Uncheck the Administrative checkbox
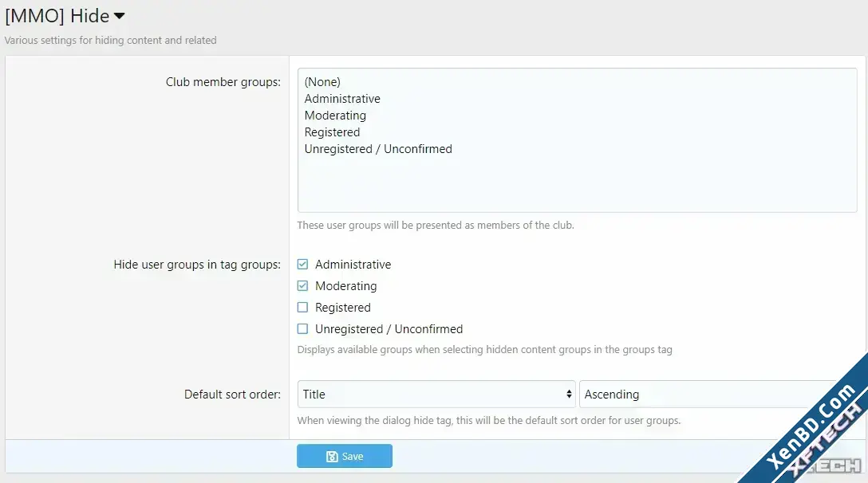The image size is (868, 483). 302,265
